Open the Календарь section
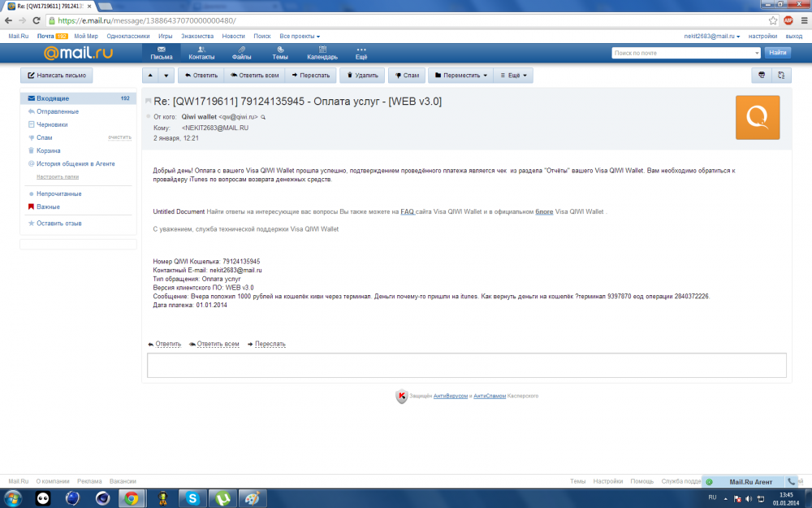The image size is (812, 508). point(322,53)
